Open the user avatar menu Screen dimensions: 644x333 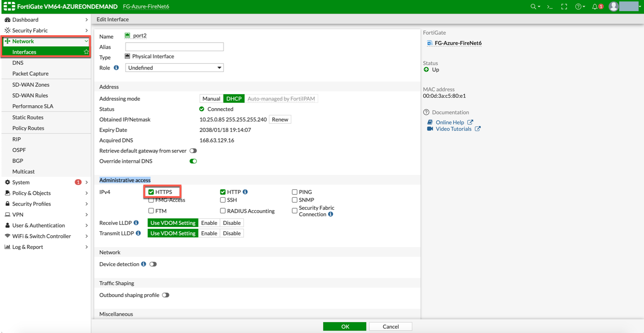pyautogui.click(x=614, y=6)
